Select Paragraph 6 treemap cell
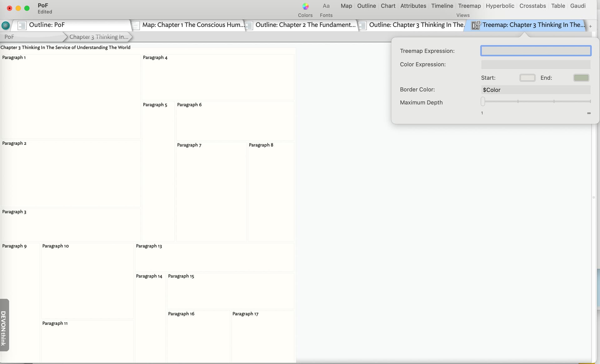This screenshot has height=364, width=600. (235, 121)
